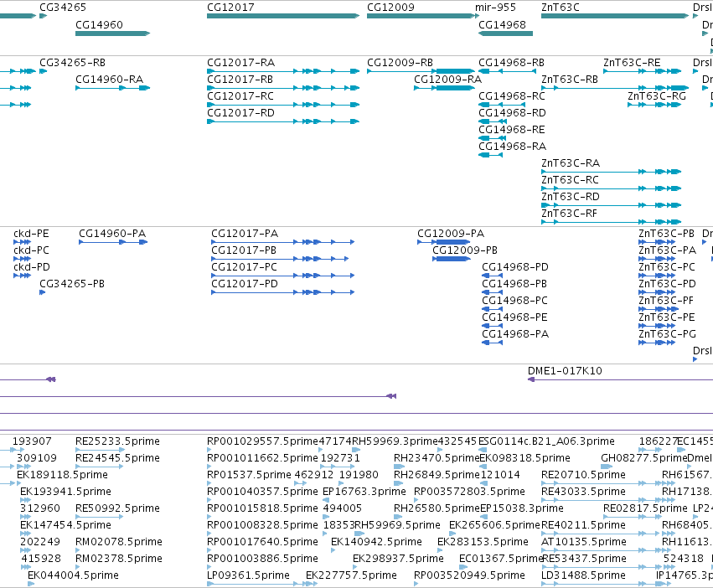Open protein CG12017-PA
This screenshot has width=713, height=588.
pos(245,234)
